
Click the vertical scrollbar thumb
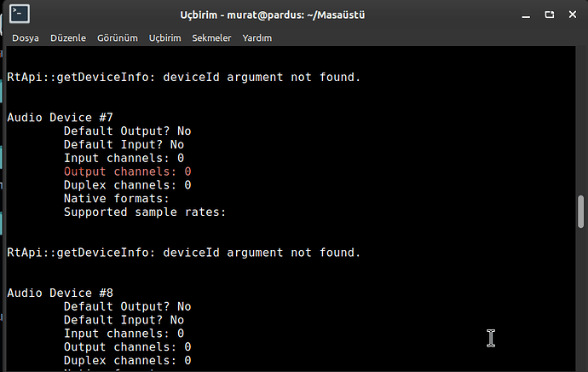pyautogui.click(x=581, y=212)
